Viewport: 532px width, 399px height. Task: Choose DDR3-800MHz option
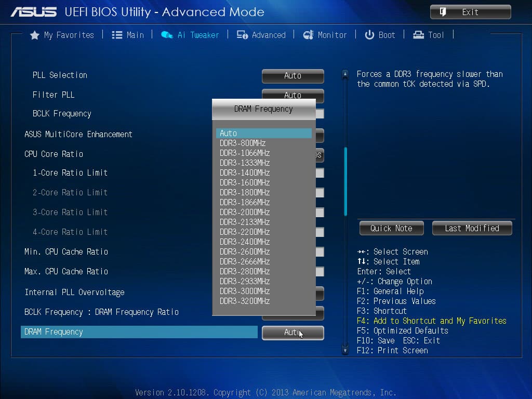(x=263, y=143)
